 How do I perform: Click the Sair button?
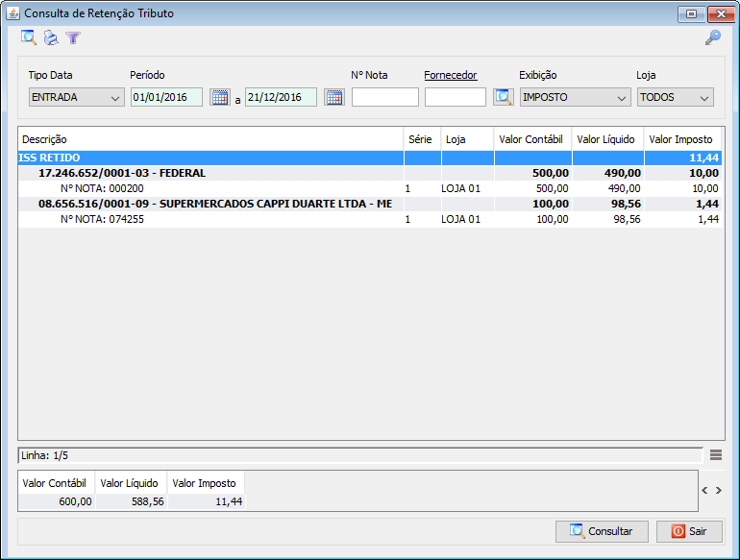(x=689, y=531)
